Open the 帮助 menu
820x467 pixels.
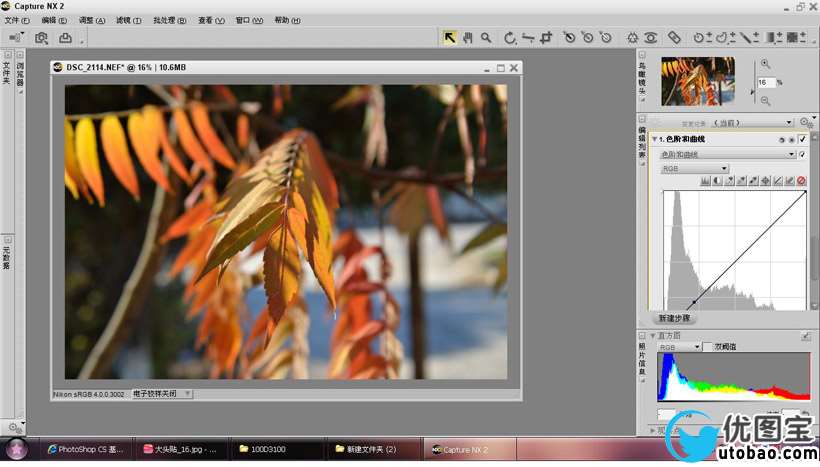(287, 20)
